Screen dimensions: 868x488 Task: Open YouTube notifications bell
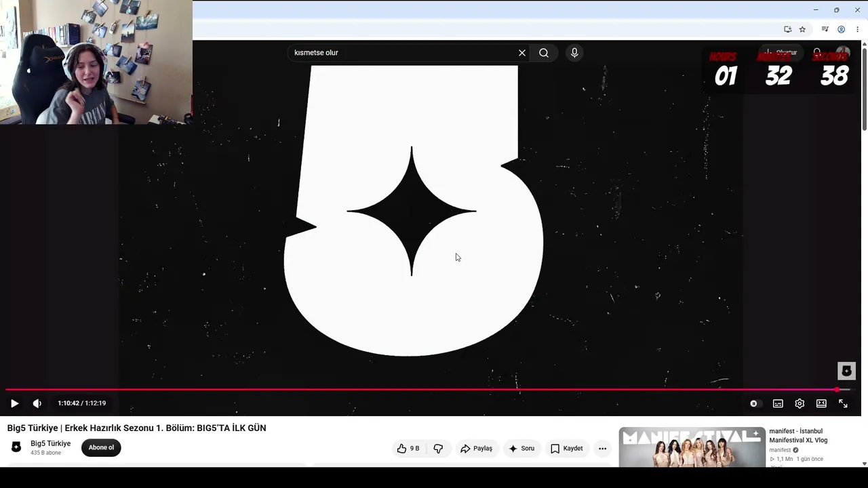click(x=817, y=53)
